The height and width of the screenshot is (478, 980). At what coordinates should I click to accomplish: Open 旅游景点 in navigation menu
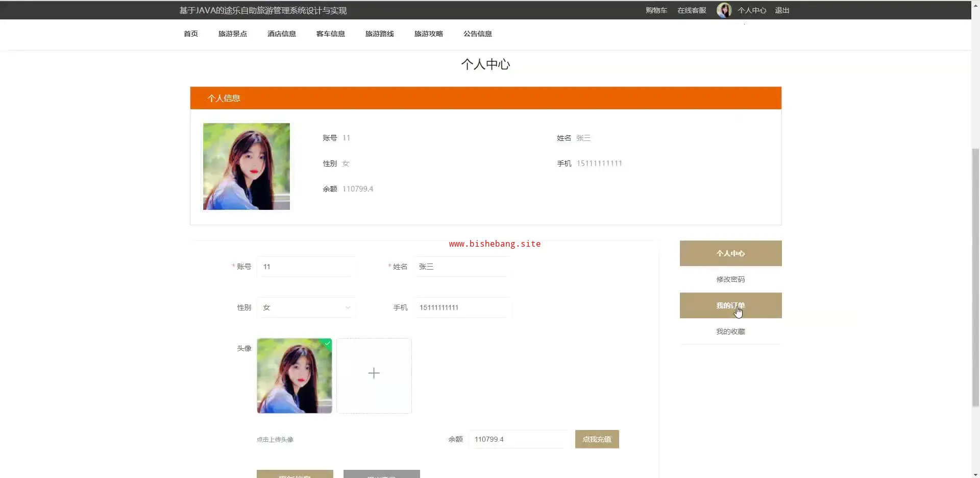232,34
